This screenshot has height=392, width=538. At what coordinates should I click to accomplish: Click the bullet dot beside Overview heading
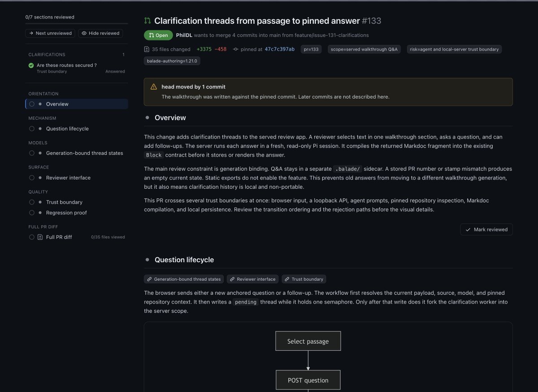[x=148, y=118]
